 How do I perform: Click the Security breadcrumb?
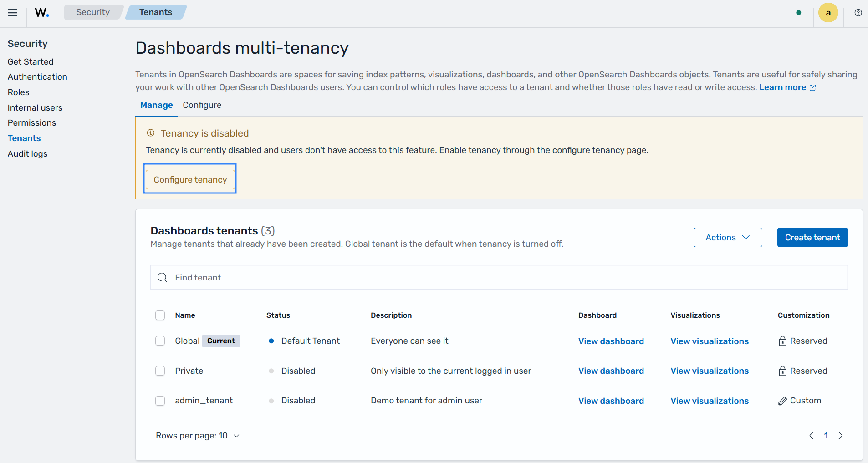pos(93,12)
